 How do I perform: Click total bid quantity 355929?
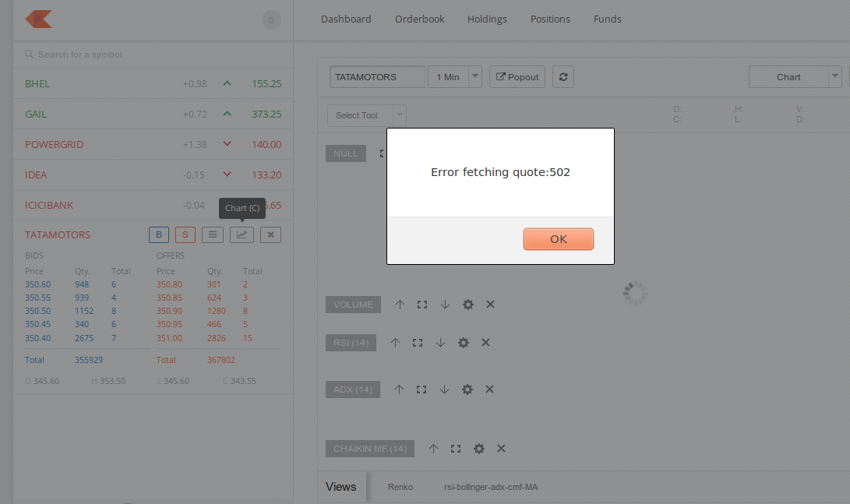(x=89, y=360)
